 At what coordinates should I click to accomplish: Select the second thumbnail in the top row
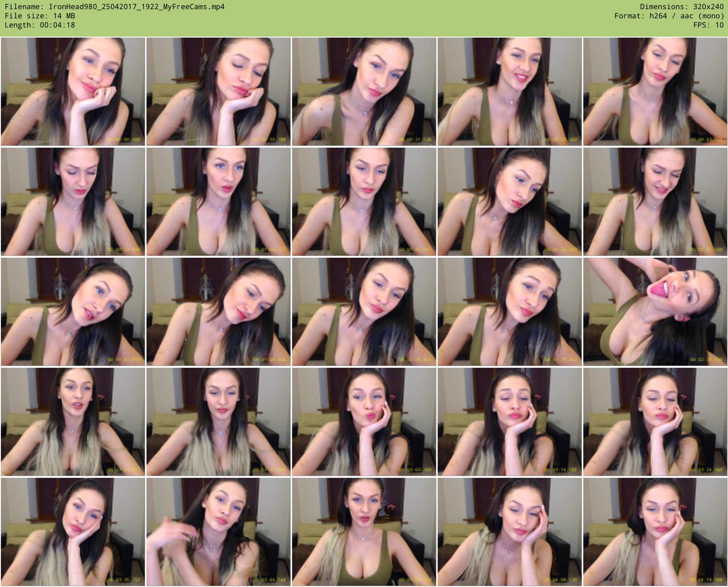(x=218, y=92)
